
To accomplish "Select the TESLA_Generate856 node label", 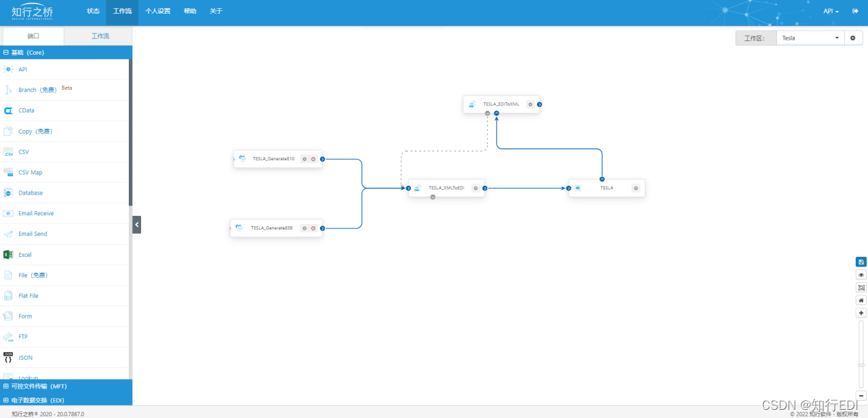I will tap(271, 228).
